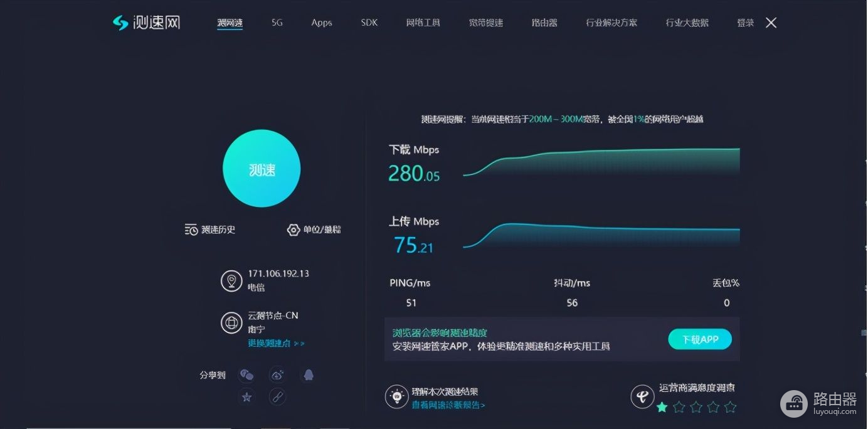Click the unit/accuracy hexagon gear icon
The height and width of the screenshot is (429, 868).
[293, 230]
